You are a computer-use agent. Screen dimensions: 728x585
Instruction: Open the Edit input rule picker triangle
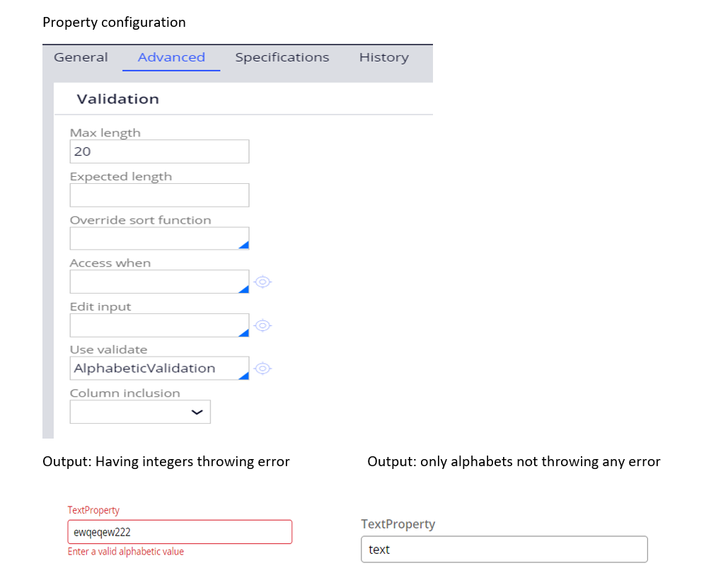(245, 330)
